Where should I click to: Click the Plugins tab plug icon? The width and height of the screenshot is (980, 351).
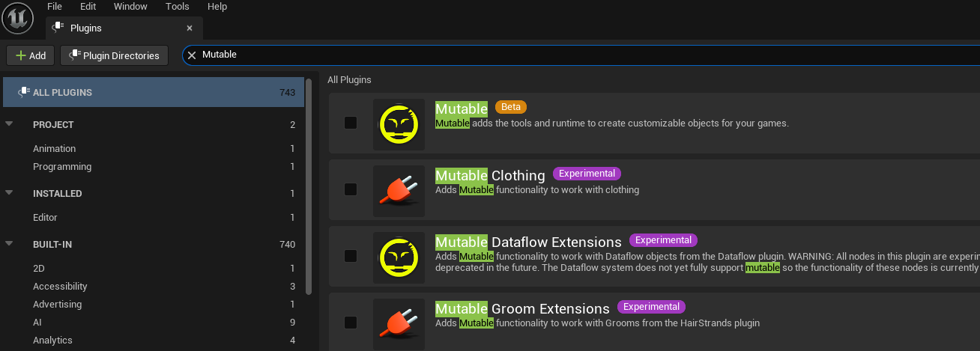click(58, 28)
